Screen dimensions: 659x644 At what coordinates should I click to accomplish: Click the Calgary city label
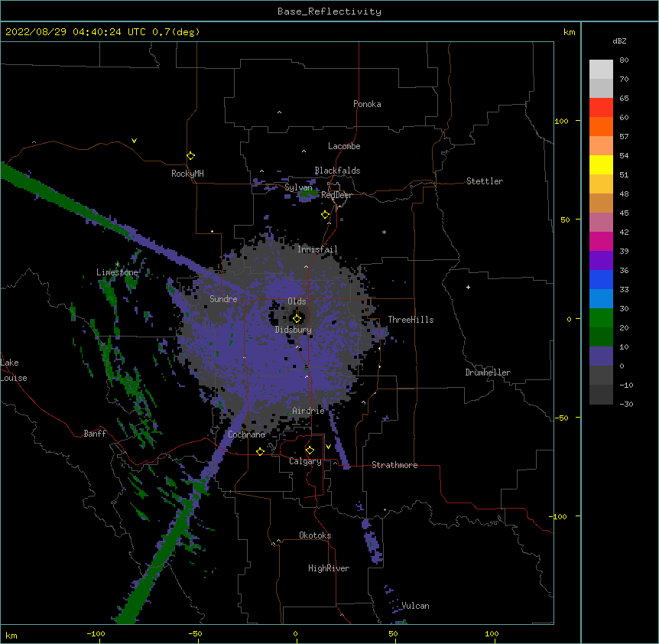306,461
